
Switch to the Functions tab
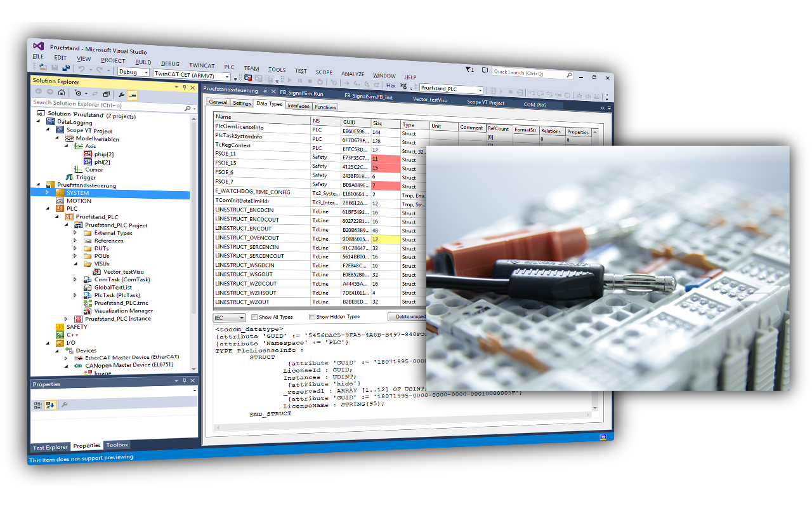[325, 107]
